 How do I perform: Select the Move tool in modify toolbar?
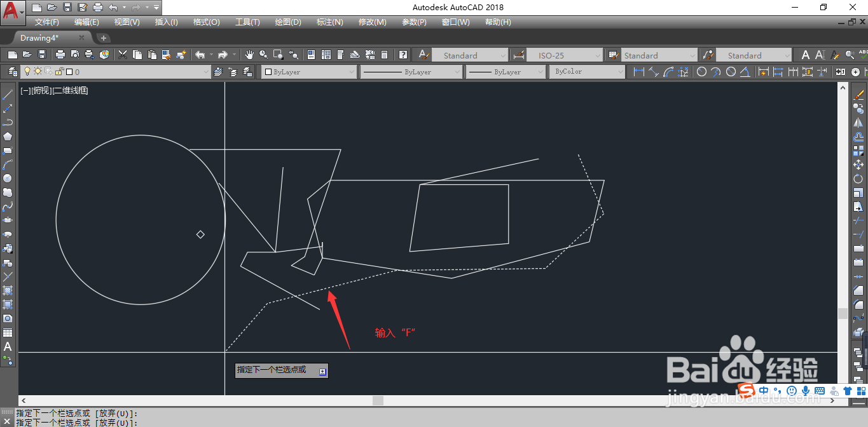[x=858, y=165]
